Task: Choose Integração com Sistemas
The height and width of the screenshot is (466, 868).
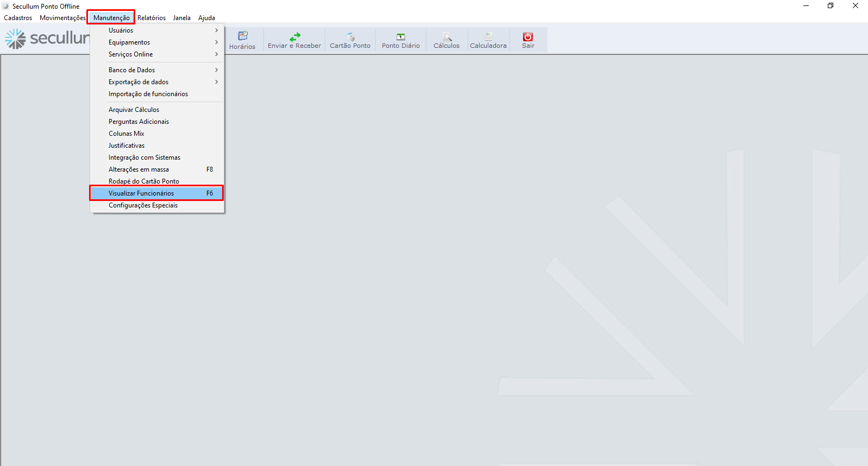Action: (x=157, y=158)
